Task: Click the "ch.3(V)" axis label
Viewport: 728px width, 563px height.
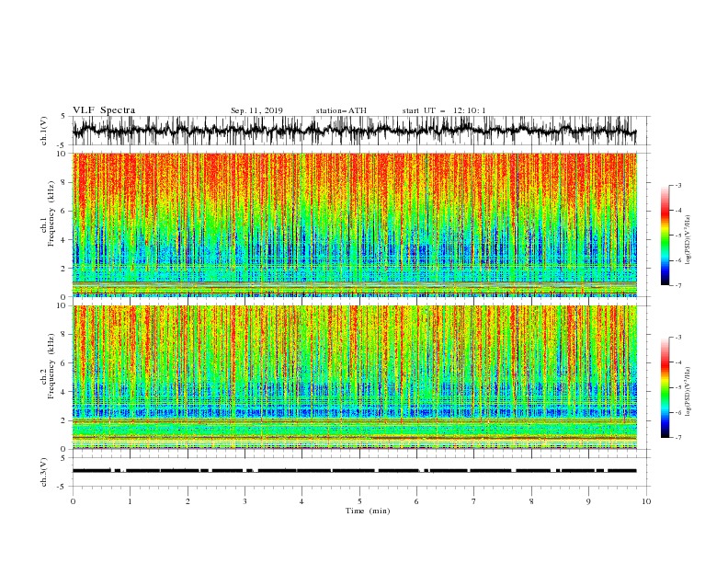Action: click(44, 472)
